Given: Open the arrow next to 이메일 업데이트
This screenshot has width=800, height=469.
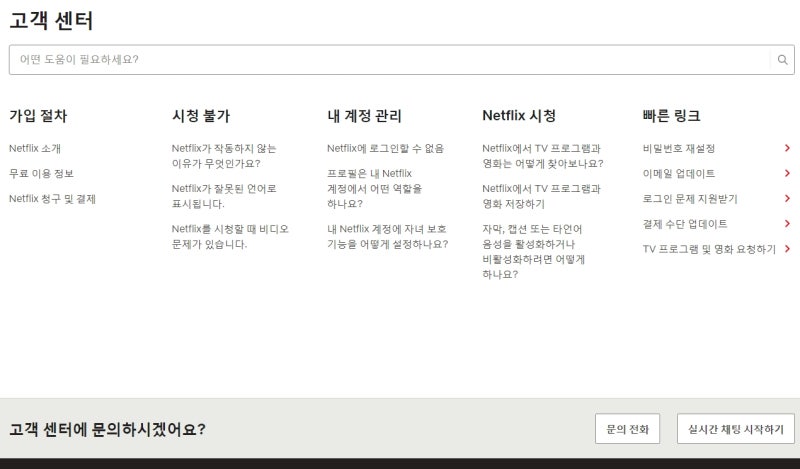Looking at the screenshot, I should 787,174.
